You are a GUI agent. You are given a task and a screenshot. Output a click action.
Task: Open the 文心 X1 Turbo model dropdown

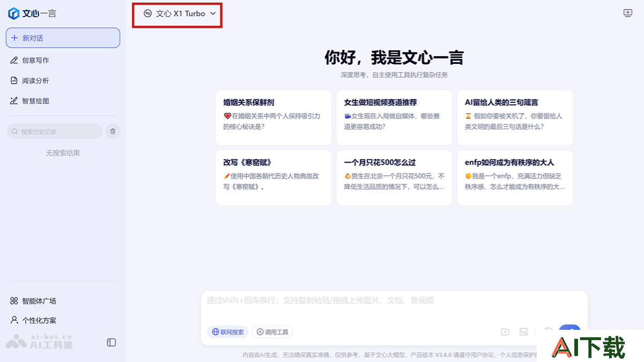[x=180, y=13]
